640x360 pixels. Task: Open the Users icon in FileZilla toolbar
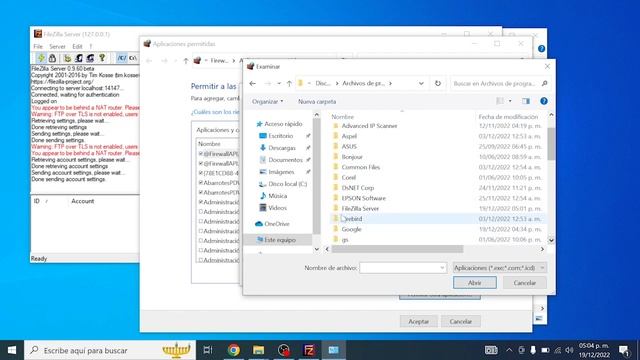pyautogui.click(x=79, y=58)
